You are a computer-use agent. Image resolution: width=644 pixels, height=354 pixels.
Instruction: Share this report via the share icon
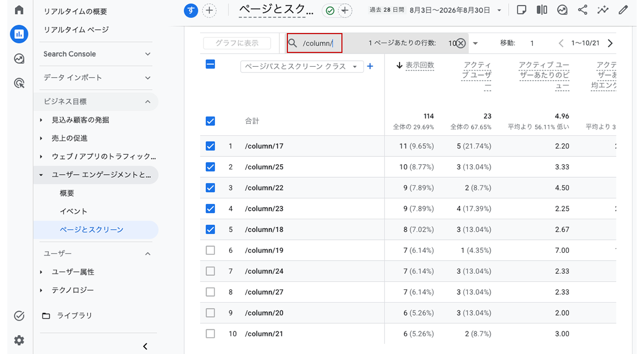pos(582,10)
